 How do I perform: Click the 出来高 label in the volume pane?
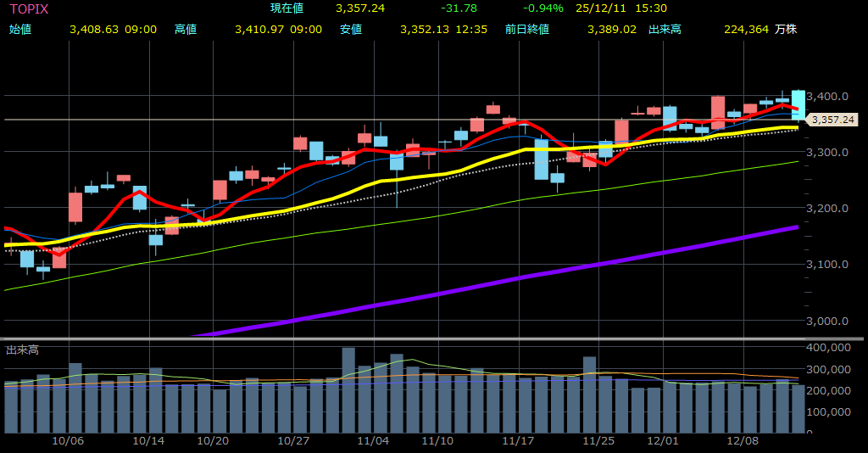coord(22,350)
